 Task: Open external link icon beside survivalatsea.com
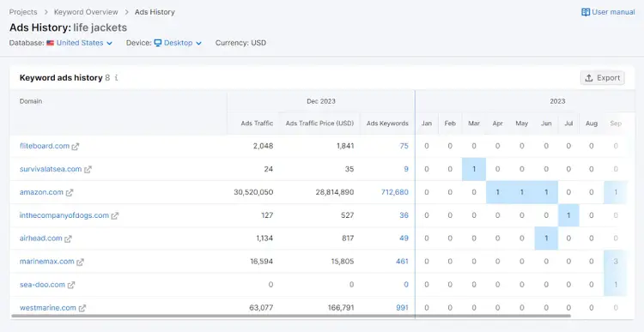point(88,170)
